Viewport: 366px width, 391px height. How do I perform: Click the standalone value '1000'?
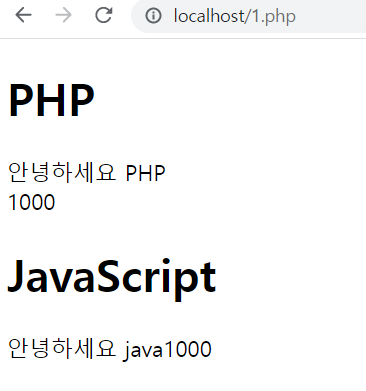click(x=32, y=202)
